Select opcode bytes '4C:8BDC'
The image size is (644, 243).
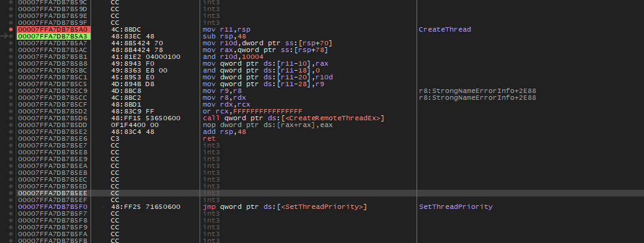pyautogui.click(x=126, y=30)
